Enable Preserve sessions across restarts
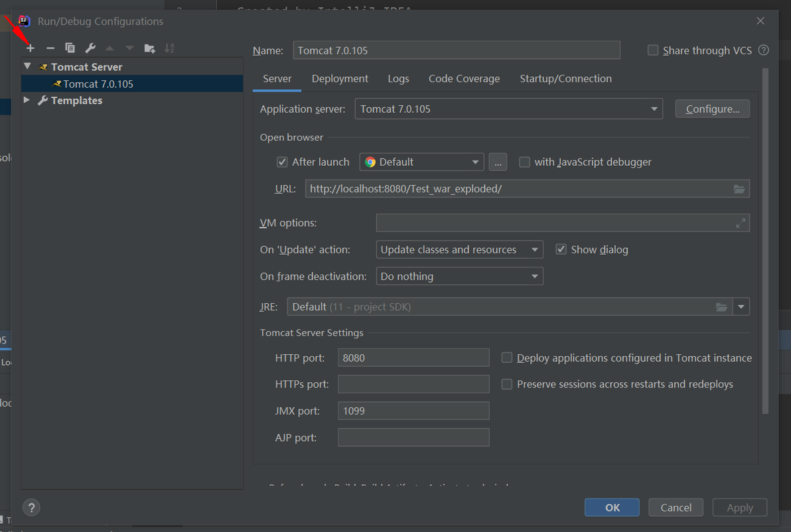 coord(507,384)
